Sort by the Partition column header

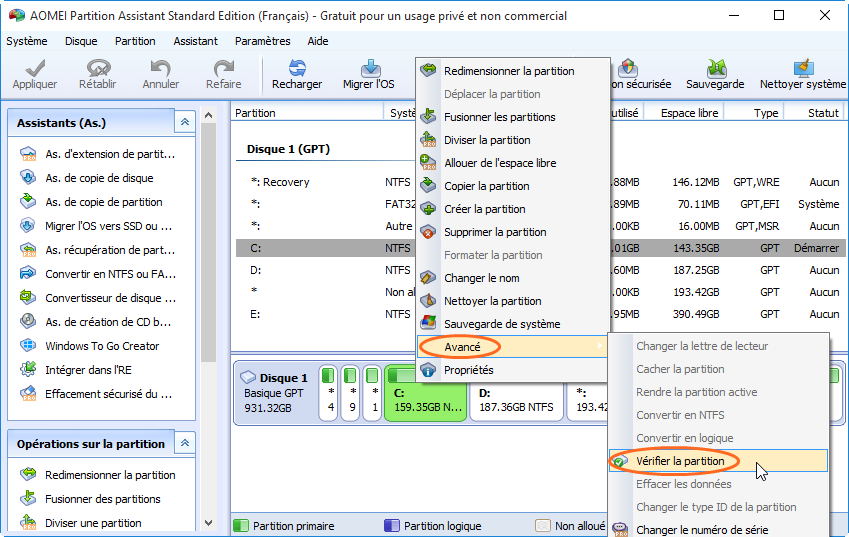[x=308, y=113]
